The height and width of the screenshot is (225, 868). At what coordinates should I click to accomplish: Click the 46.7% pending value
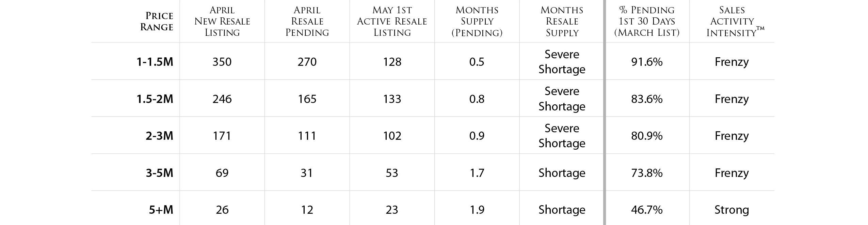click(x=647, y=210)
